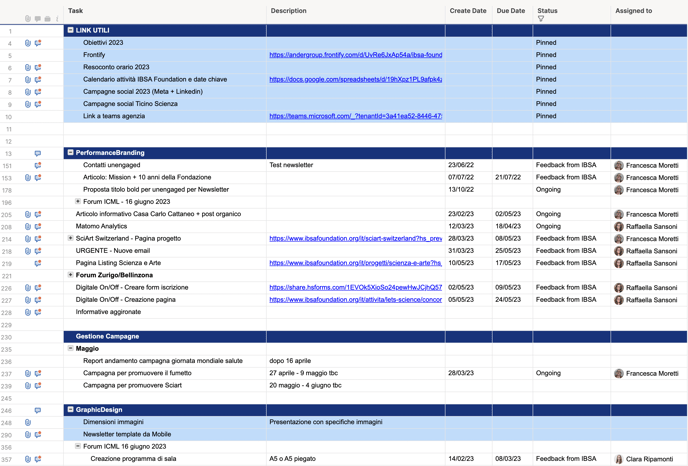
Task: Open attachments for Campagna per promuovere Sciart row
Action: 28,386
